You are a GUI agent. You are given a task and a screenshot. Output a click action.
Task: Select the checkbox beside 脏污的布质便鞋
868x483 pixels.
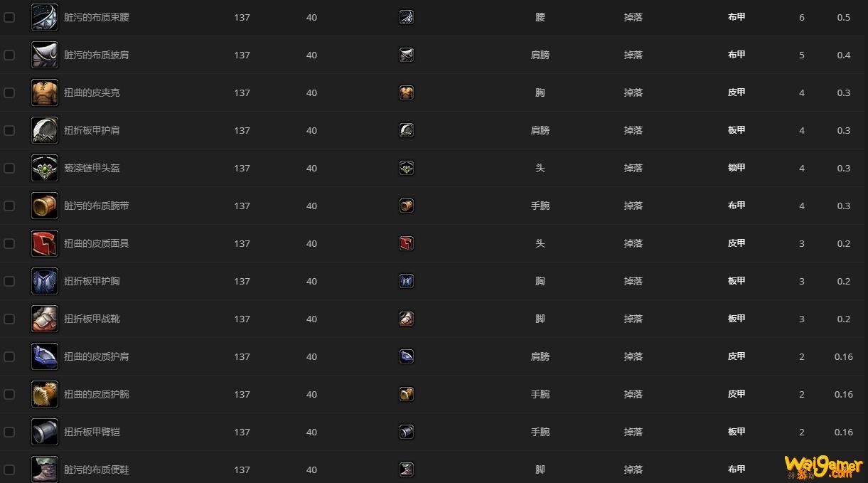coord(9,469)
